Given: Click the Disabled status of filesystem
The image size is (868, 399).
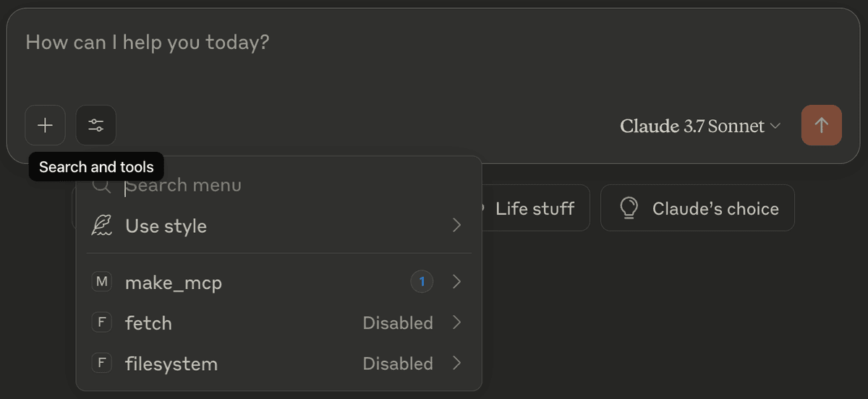Looking at the screenshot, I should pyautogui.click(x=398, y=363).
